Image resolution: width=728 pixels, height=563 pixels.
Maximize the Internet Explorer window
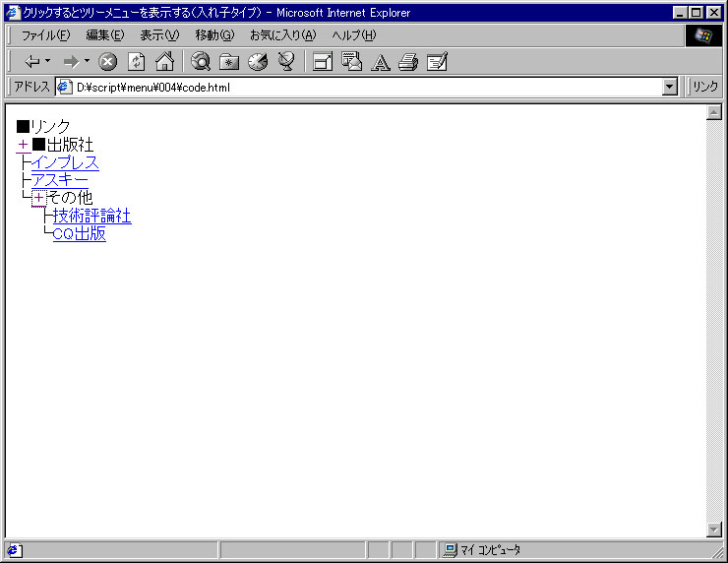point(697,13)
